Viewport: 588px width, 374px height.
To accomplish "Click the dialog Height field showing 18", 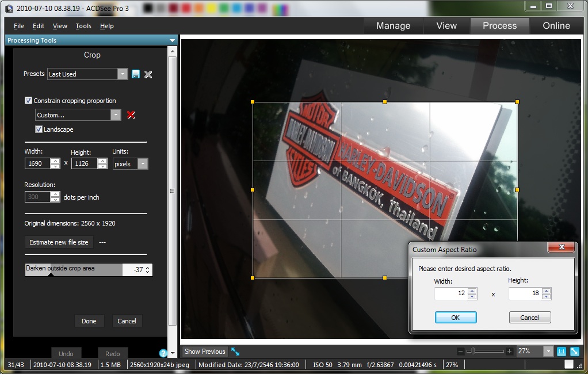I will pyautogui.click(x=525, y=293).
